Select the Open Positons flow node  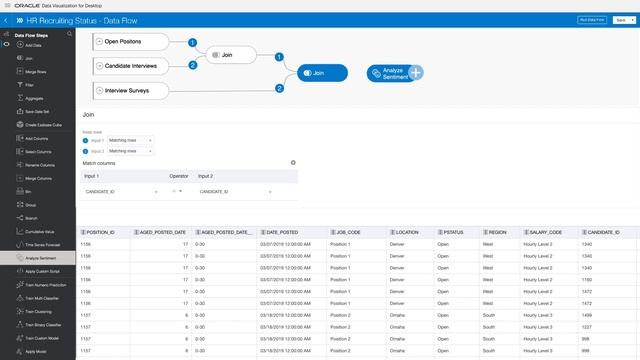click(x=131, y=42)
